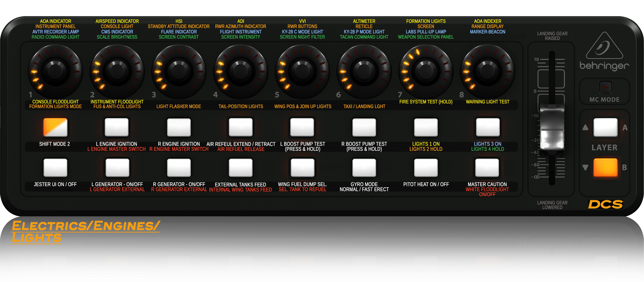Click rotary knob 1 for AOA Indicator
Image resolution: width=644 pixels, height=282 pixels.
pyautogui.click(x=55, y=71)
